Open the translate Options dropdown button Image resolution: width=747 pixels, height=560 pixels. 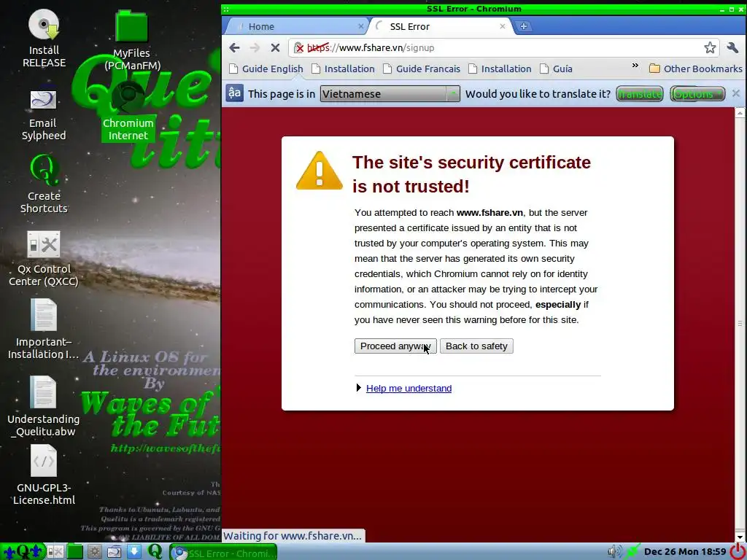point(697,94)
